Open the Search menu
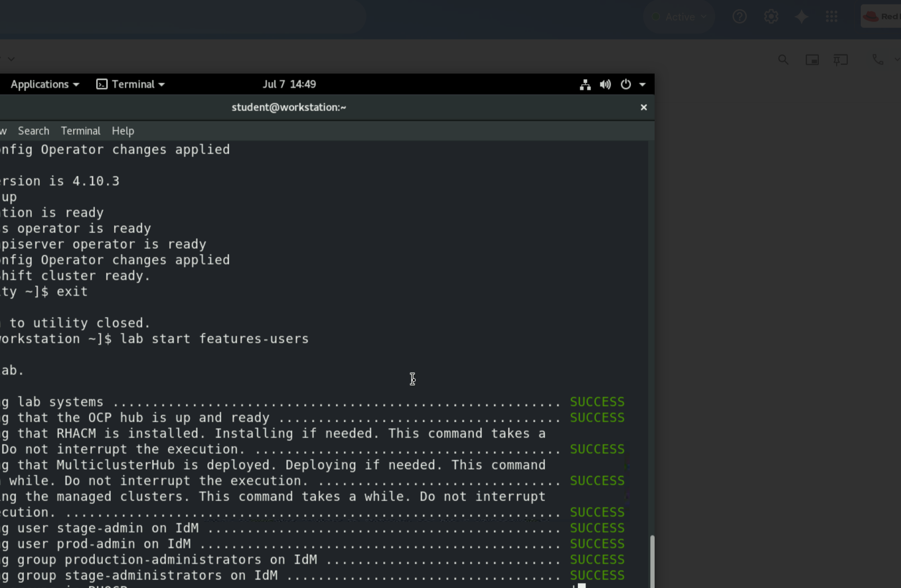901x588 pixels. click(33, 131)
